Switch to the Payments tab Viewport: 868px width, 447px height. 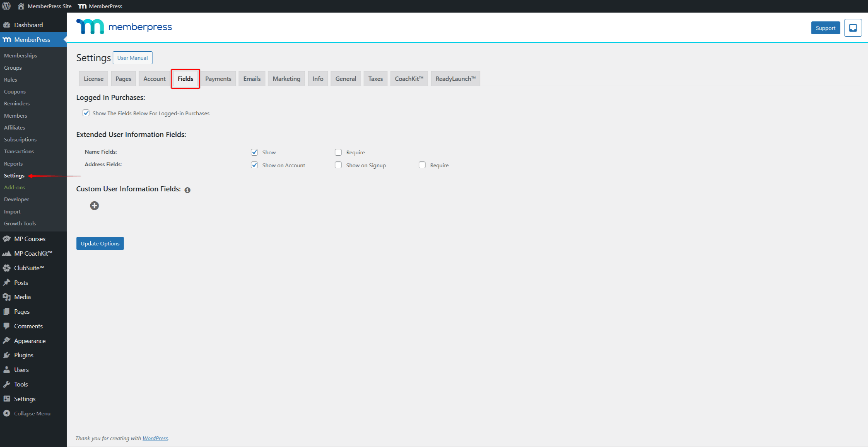click(x=218, y=79)
